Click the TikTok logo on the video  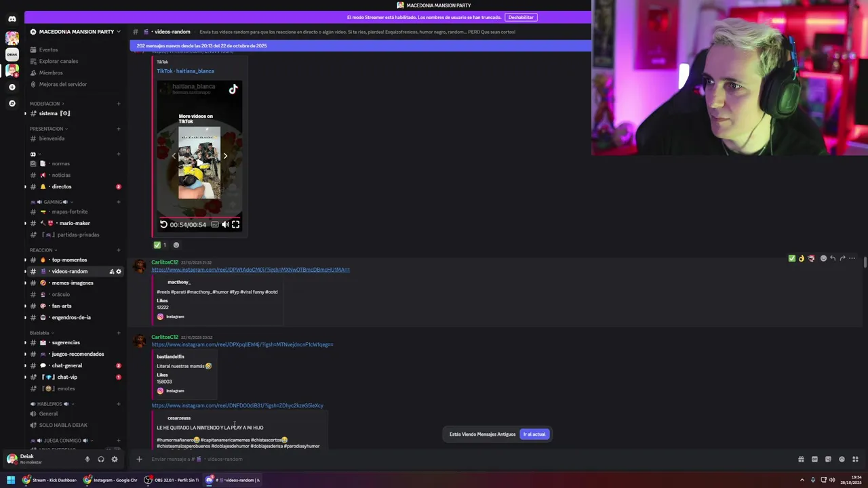pyautogui.click(x=233, y=89)
